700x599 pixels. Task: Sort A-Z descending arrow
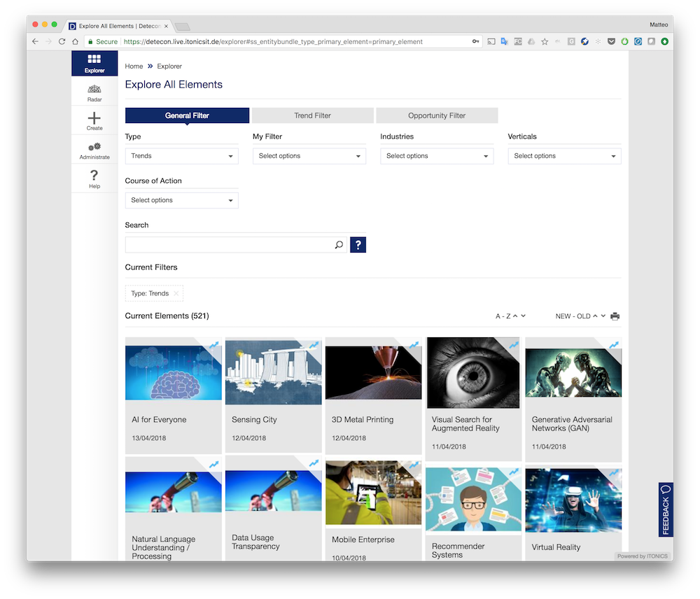[523, 316]
